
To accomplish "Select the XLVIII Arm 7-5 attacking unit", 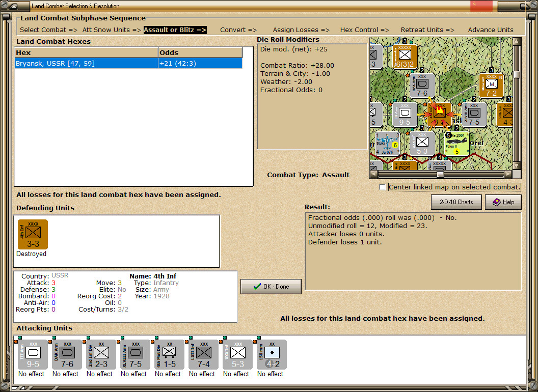I will (x=135, y=355).
